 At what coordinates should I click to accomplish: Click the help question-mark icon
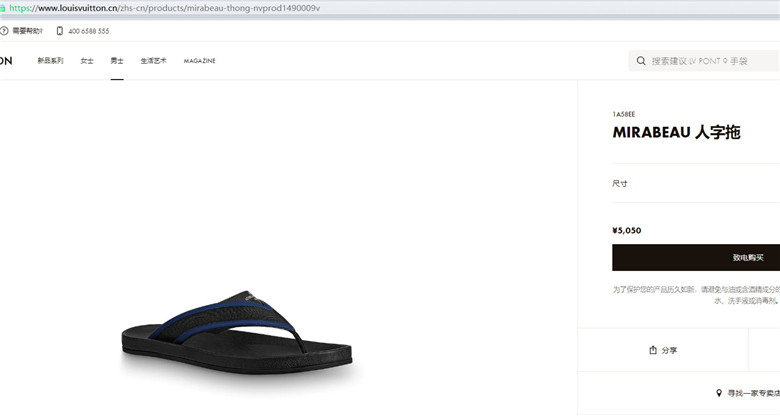tap(4, 31)
